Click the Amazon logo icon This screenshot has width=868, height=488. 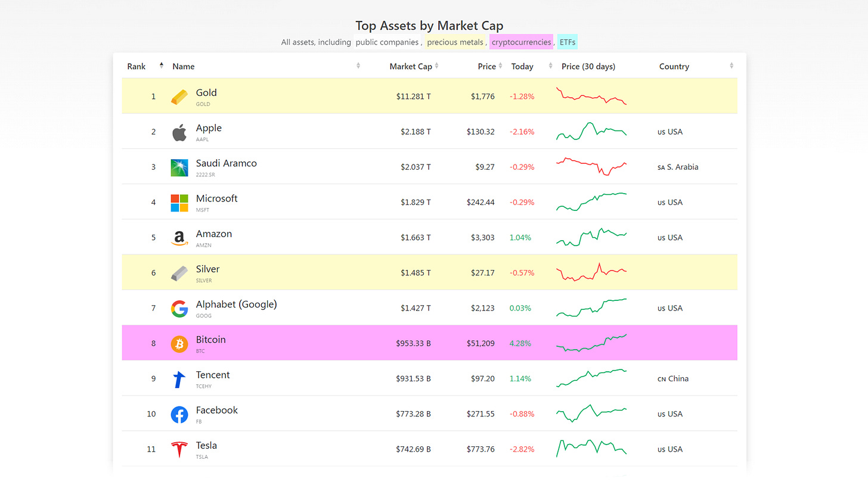179,238
